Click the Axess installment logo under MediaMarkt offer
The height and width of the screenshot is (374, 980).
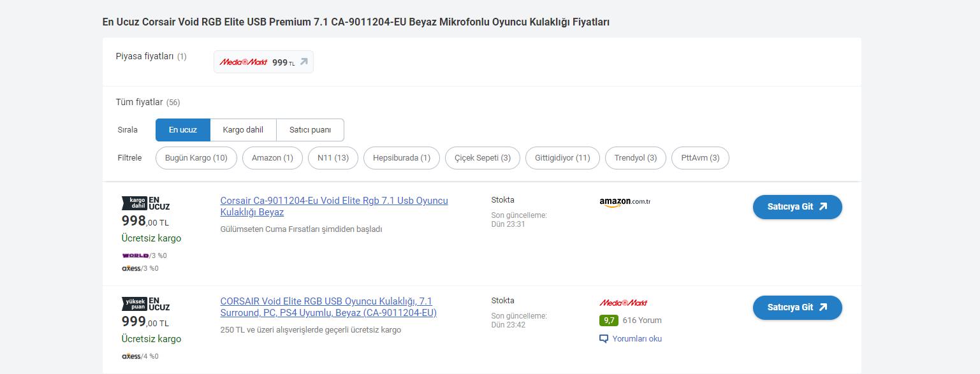click(131, 356)
